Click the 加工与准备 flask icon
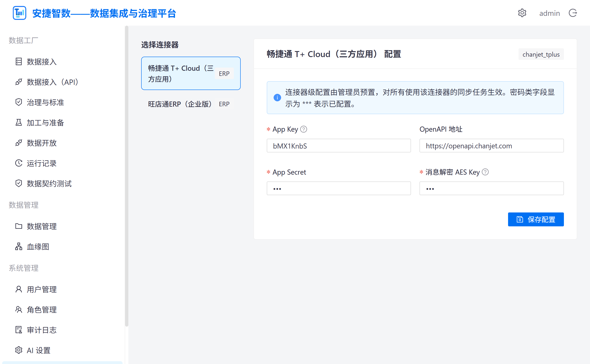This screenshot has width=590, height=364. pyautogui.click(x=19, y=122)
